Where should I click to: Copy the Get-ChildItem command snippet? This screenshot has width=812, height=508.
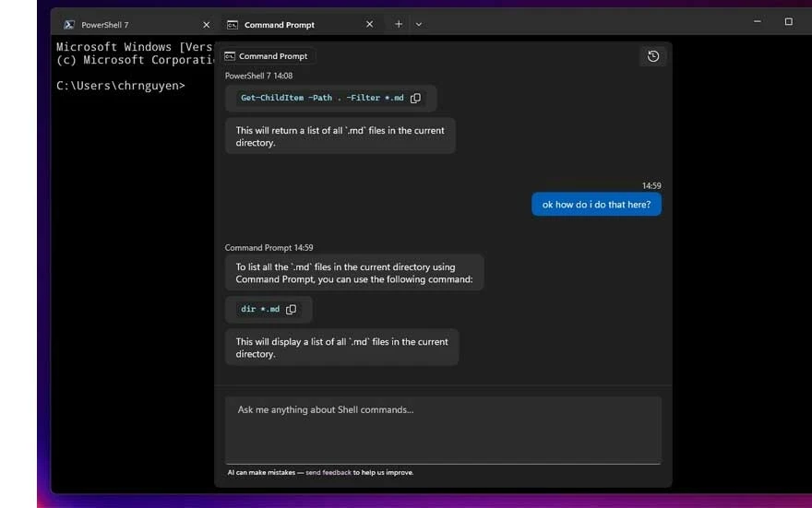[x=415, y=98]
